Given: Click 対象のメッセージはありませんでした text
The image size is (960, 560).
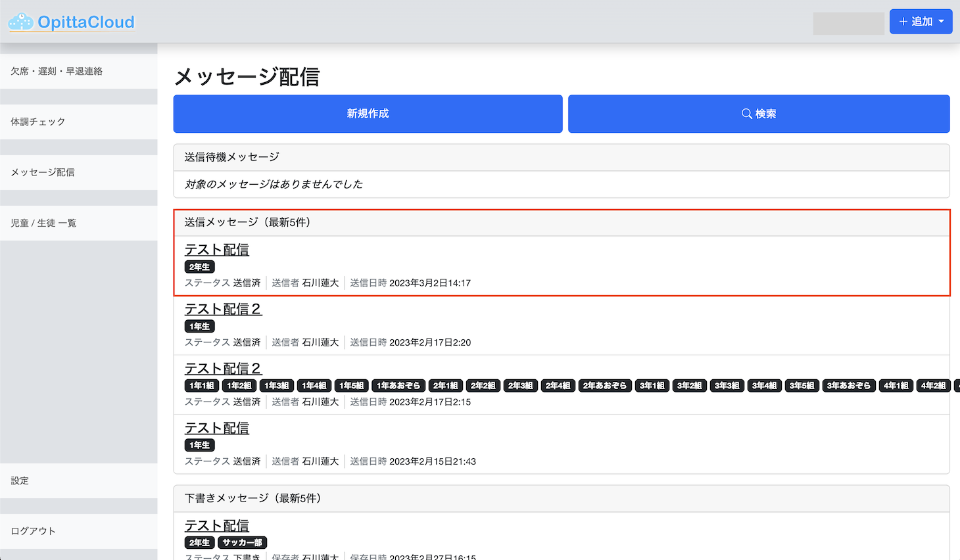Looking at the screenshot, I should tap(274, 184).
